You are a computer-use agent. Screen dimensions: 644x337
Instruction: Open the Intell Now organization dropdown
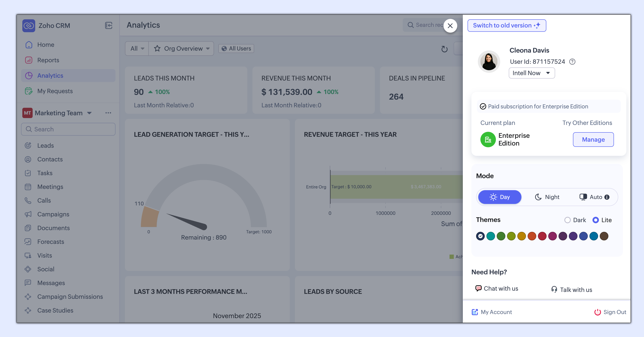[532, 73]
